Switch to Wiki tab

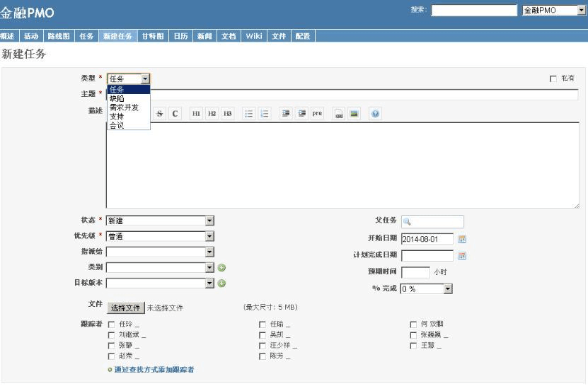point(254,36)
